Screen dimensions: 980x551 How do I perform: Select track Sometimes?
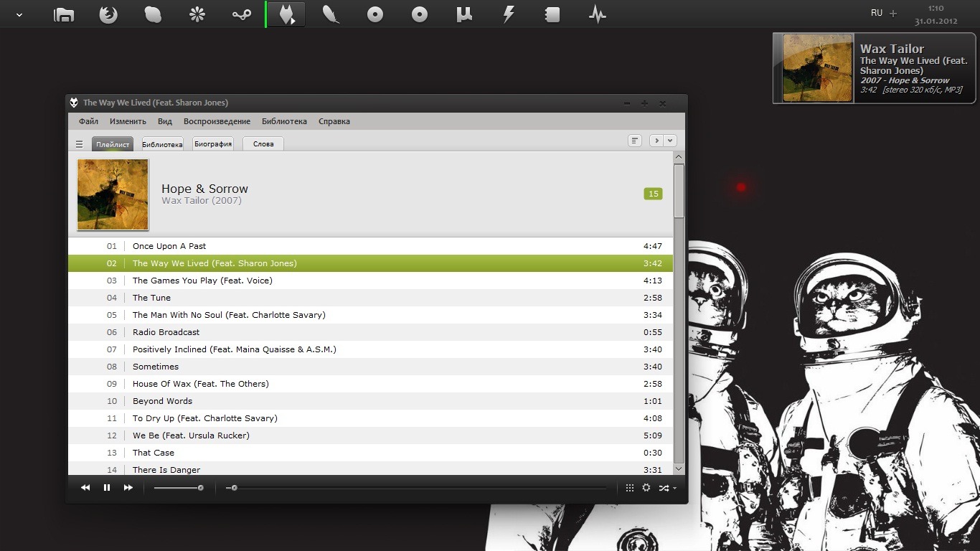click(370, 367)
